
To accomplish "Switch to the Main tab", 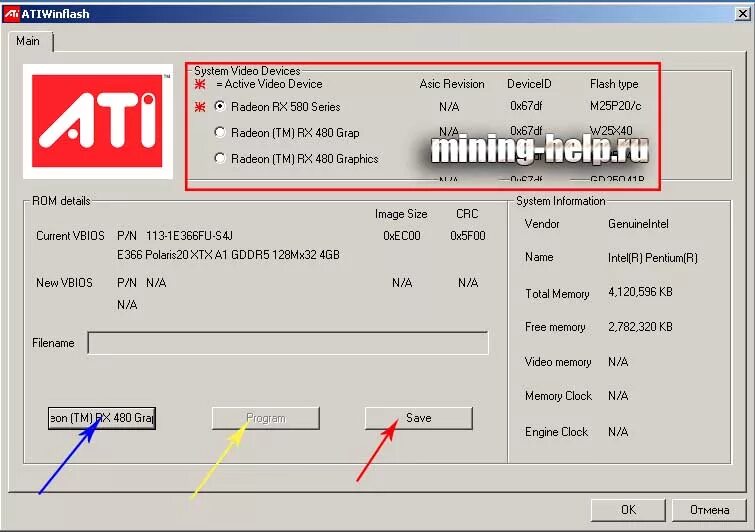I will pos(28,41).
